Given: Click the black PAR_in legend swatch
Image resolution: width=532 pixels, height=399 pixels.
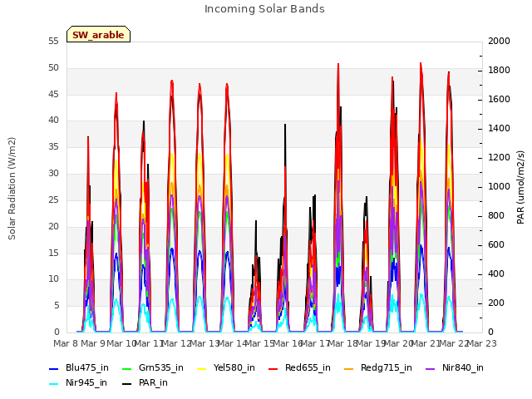Looking at the screenshot, I should tap(127, 383).
